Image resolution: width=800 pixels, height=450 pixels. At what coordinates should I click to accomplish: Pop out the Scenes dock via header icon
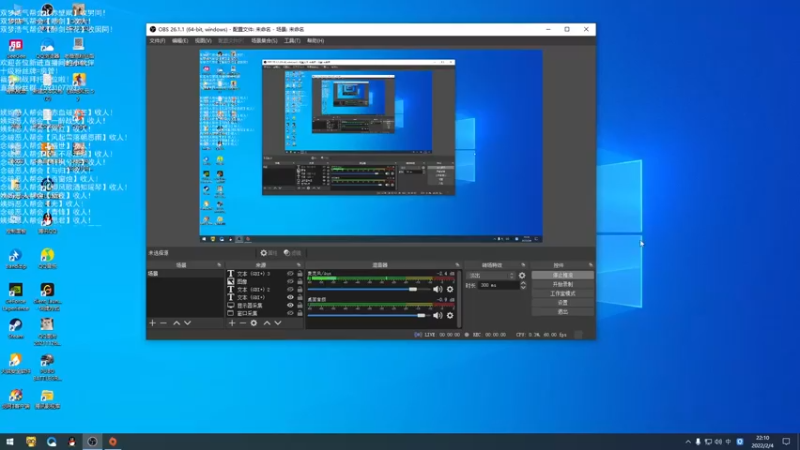tap(219, 265)
